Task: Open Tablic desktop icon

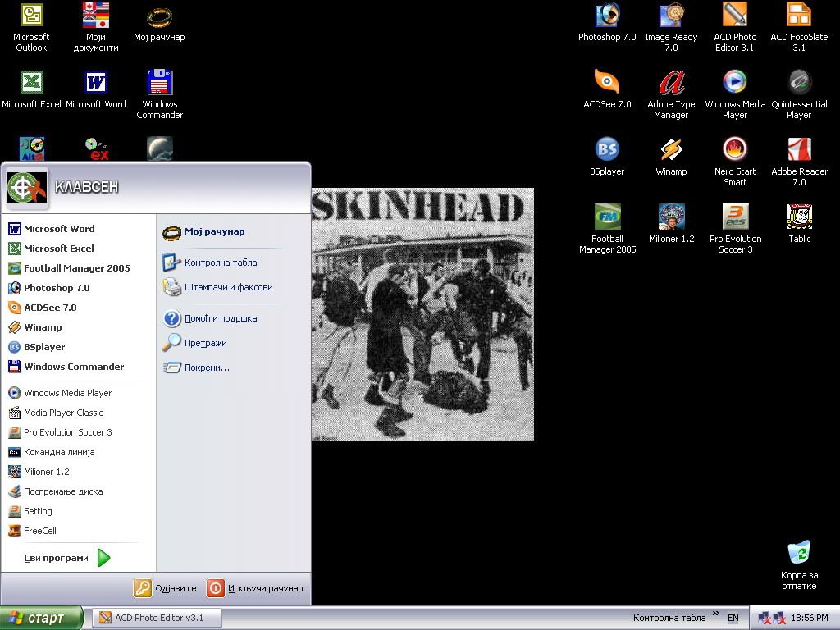Action: 799,224
